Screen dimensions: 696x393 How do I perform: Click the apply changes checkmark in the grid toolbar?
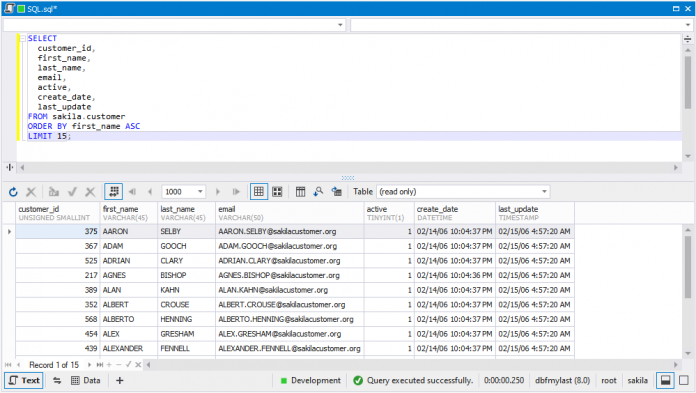click(72, 192)
